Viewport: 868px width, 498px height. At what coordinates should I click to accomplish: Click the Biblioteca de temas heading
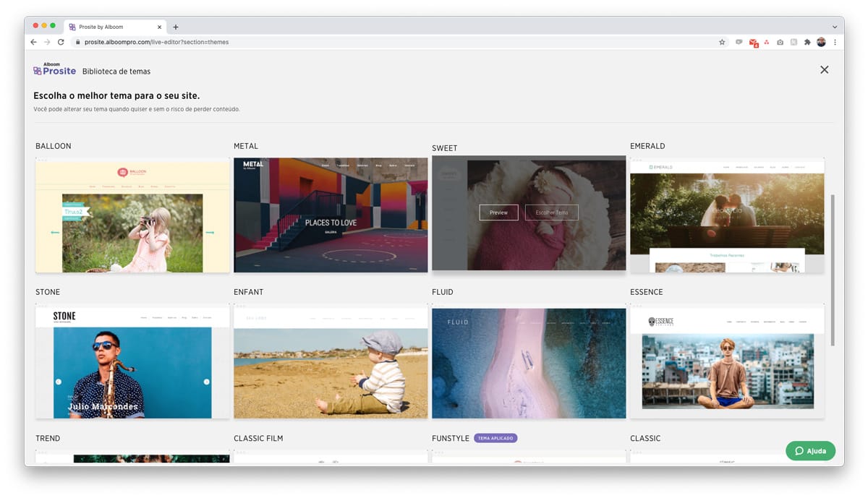(x=116, y=72)
